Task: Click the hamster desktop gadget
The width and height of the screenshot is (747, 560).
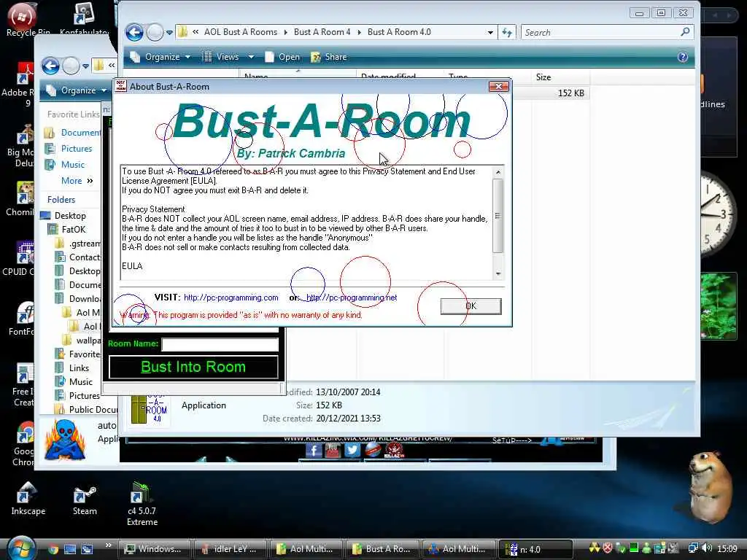Action: pos(711,486)
